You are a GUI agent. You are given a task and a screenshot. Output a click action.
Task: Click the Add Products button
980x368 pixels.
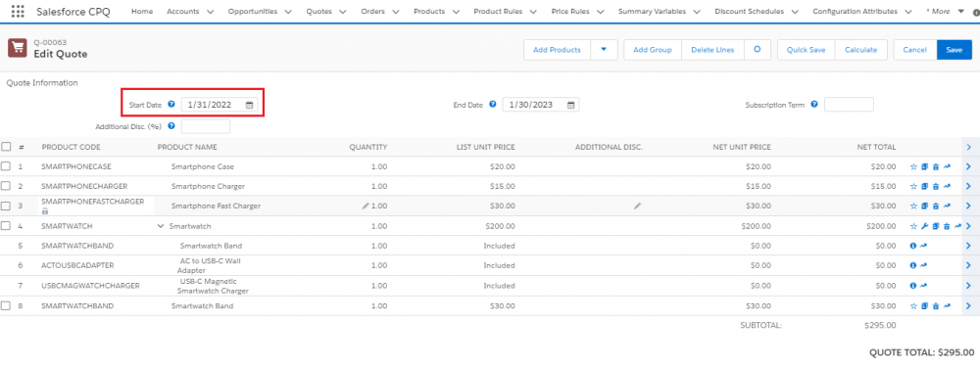coord(557,50)
